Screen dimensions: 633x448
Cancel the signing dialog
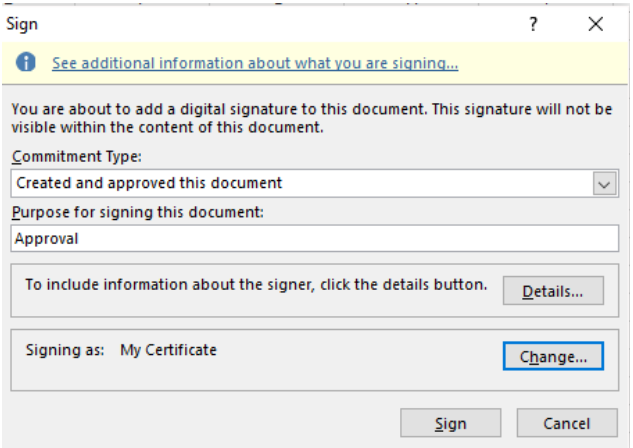(x=567, y=423)
